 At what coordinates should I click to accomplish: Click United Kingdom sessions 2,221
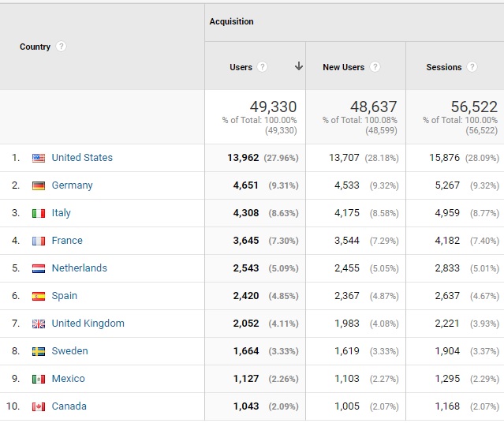447,324
